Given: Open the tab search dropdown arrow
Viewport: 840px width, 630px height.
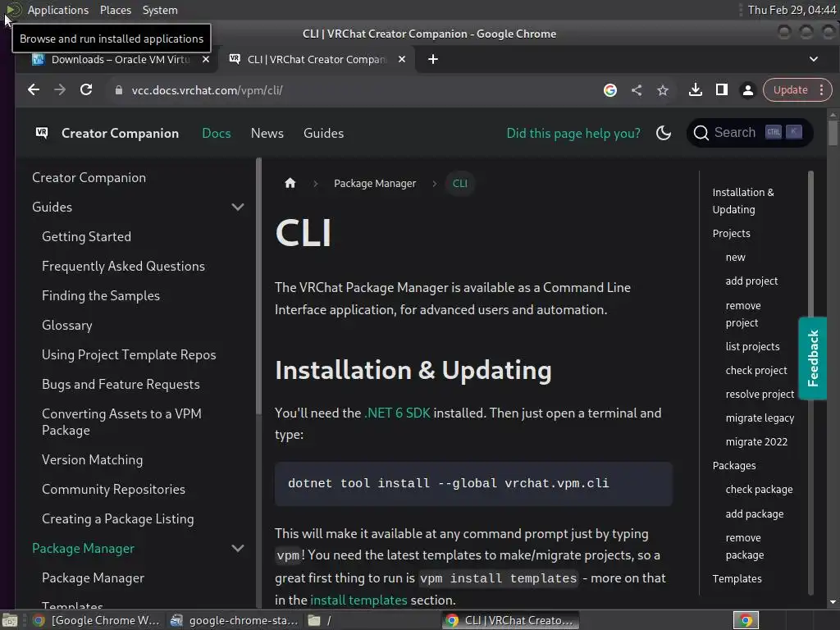Looking at the screenshot, I should coord(813,59).
